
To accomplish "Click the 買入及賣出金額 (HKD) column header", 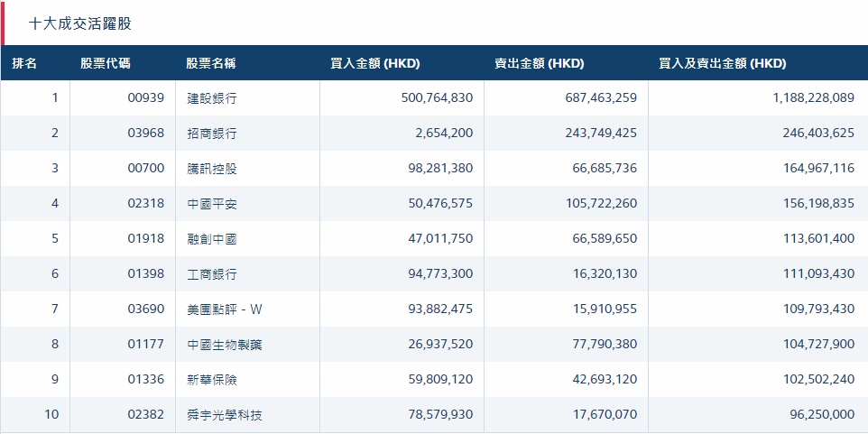I will (x=723, y=64).
